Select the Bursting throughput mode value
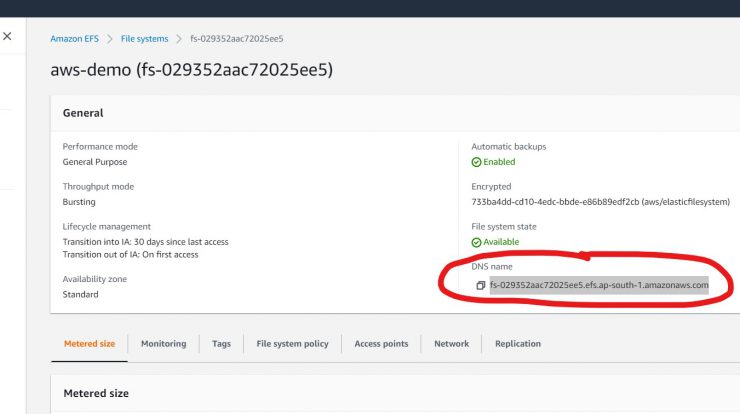 point(79,202)
